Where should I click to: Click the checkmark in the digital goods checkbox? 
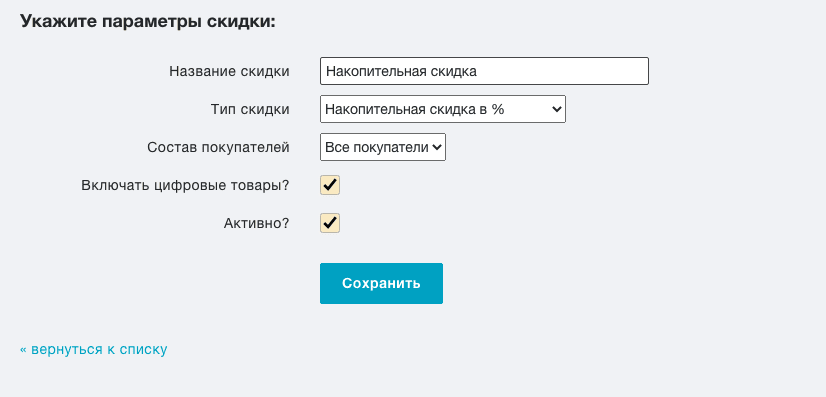pos(330,185)
